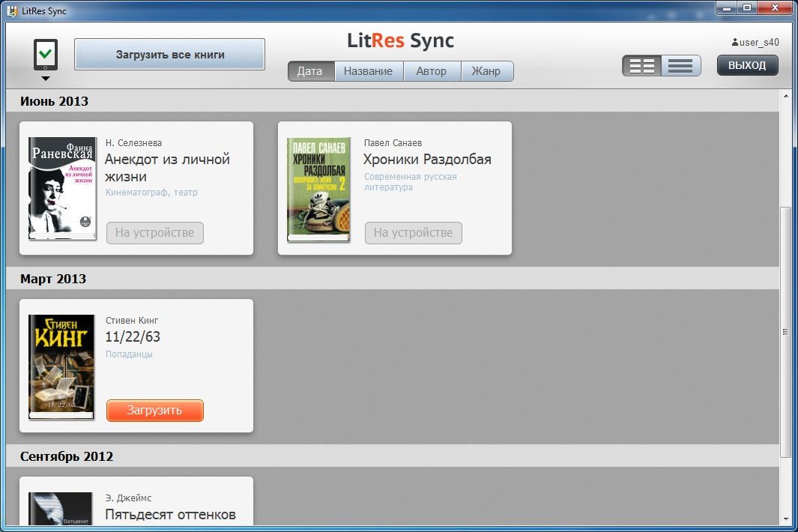Click author name Стивен Кинг
This screenshot has width=798, height=532.
pos(132,321)
